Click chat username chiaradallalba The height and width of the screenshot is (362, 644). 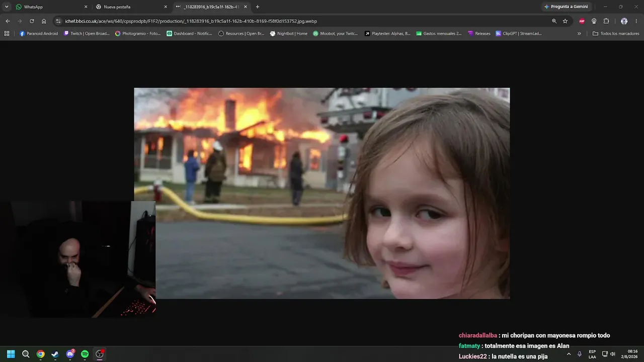click(x=478, y=335)
